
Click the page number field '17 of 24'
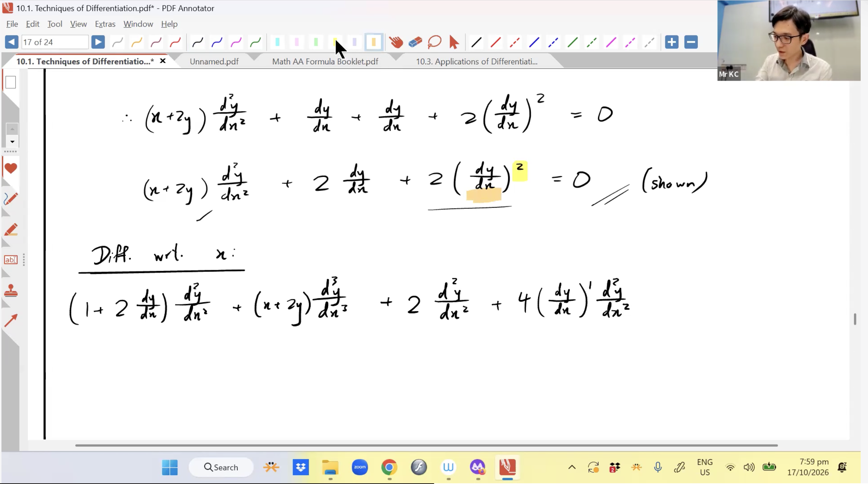pos(55,42)
